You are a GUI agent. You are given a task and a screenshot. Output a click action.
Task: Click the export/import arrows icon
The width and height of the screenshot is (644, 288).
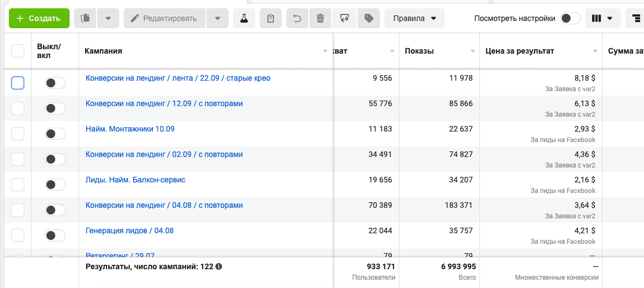(x=345, y=18)
